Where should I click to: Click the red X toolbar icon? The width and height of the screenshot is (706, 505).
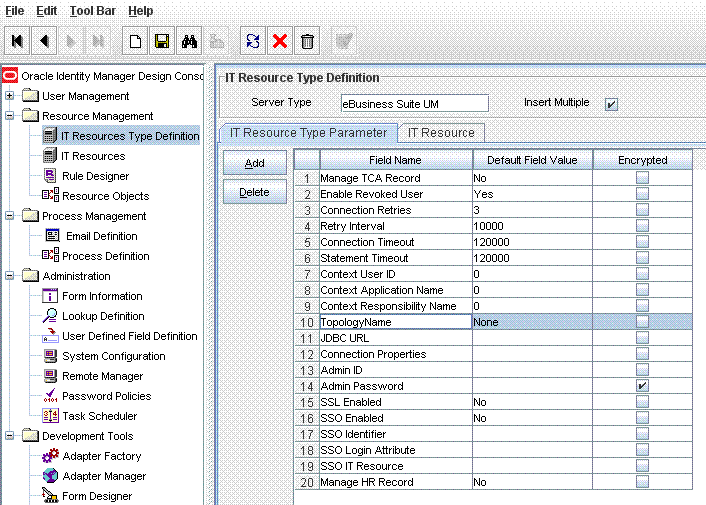pos(280,41)
